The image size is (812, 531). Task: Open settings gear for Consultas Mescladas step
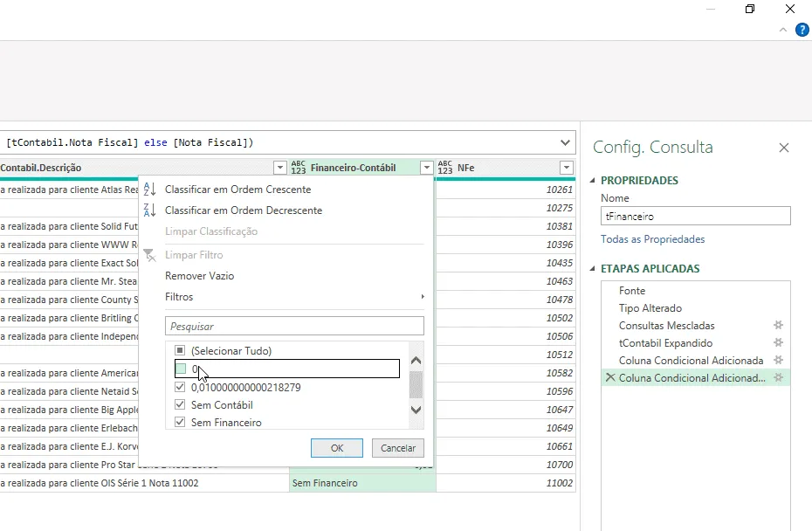pyautogui.click(x=778, y=326)
